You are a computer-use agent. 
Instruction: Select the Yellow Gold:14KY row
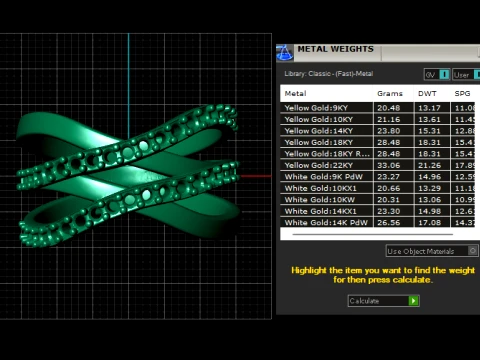tap(378, 131)
